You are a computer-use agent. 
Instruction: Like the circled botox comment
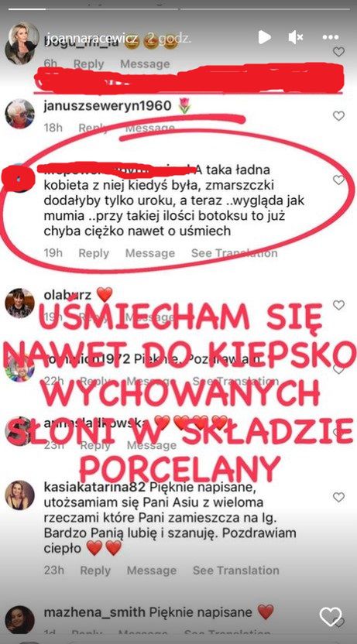[338, 180]
